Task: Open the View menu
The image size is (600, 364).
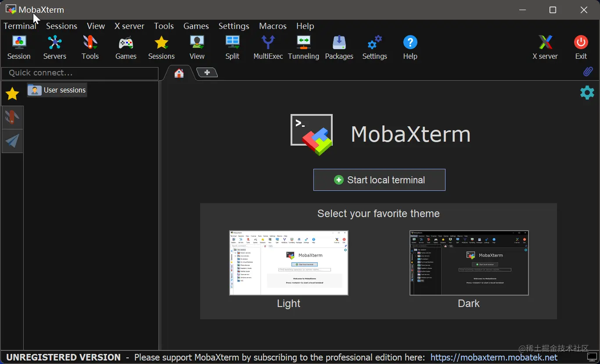Action: coord(96,26)
